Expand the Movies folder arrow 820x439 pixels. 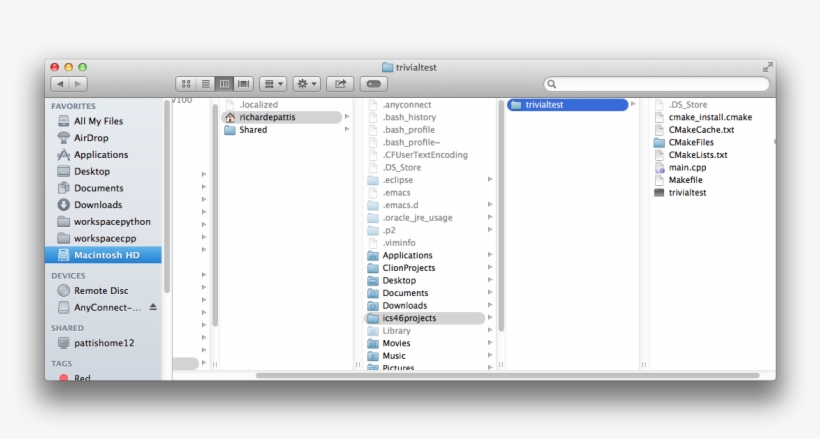pyautogui.click(x=490, y=343)
